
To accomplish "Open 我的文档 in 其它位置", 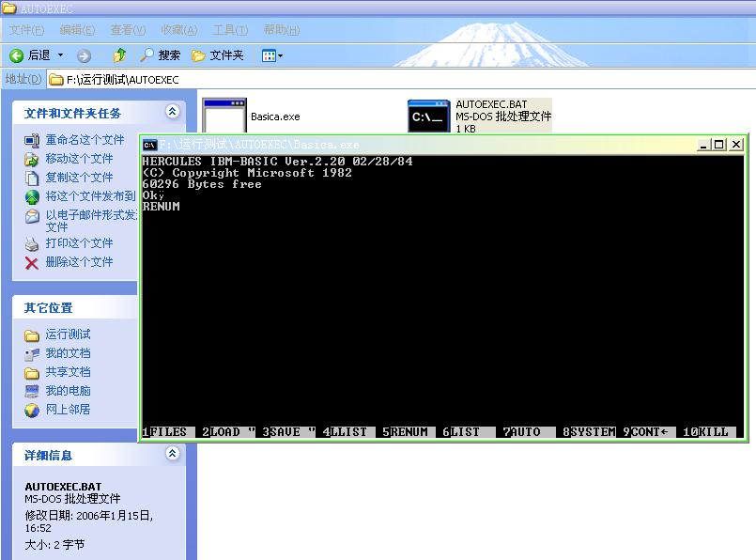I will [68, 353].
